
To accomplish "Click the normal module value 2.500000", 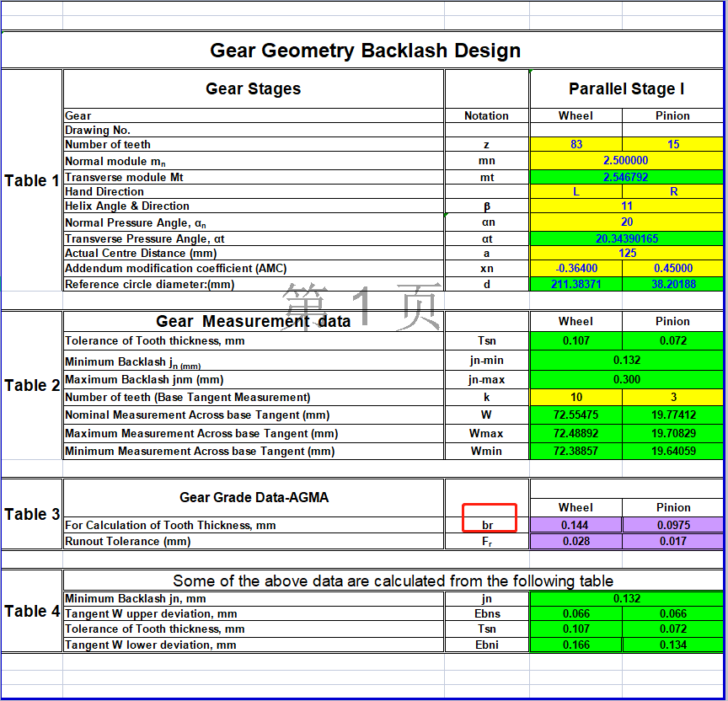I will [x=626, y=161].
